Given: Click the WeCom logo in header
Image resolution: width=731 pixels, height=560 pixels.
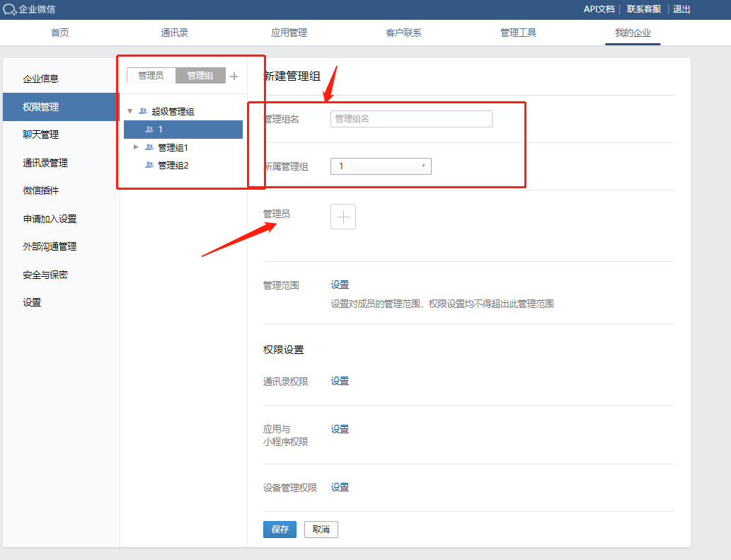Looking at the screenshot, I should 10,9.
